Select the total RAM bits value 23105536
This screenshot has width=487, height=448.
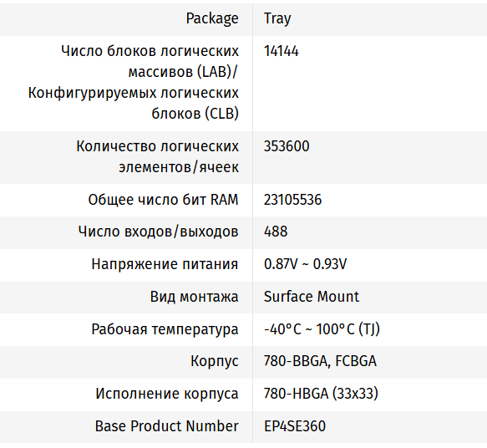coord(292,200)
